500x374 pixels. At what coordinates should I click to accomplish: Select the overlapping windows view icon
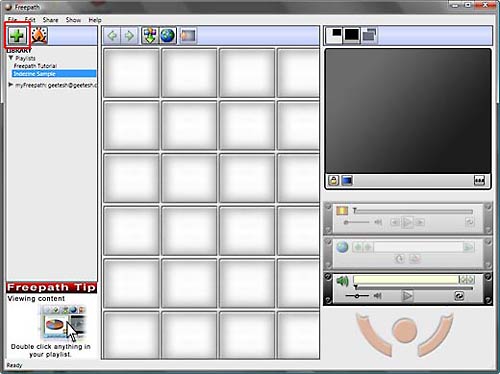(x=369, y=35)
